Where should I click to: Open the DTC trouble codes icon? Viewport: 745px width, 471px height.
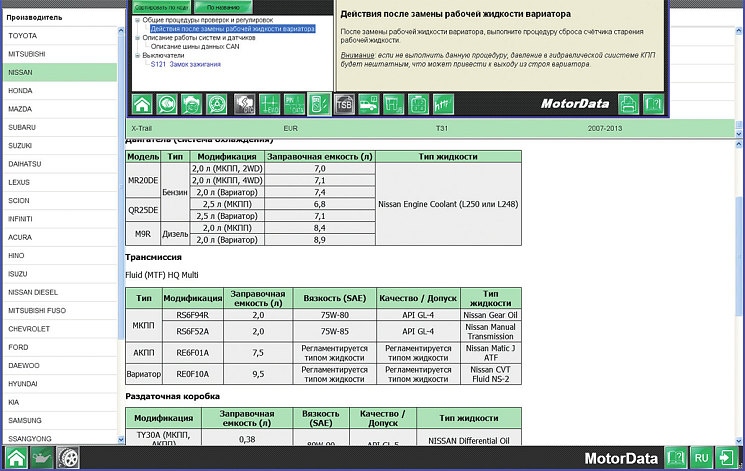click(244, 104)
